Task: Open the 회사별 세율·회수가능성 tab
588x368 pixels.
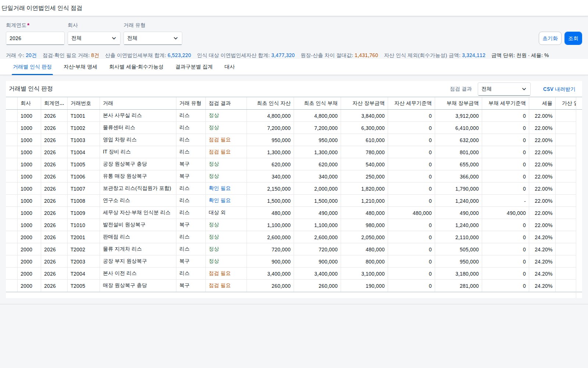Action: tap(136, 67)
